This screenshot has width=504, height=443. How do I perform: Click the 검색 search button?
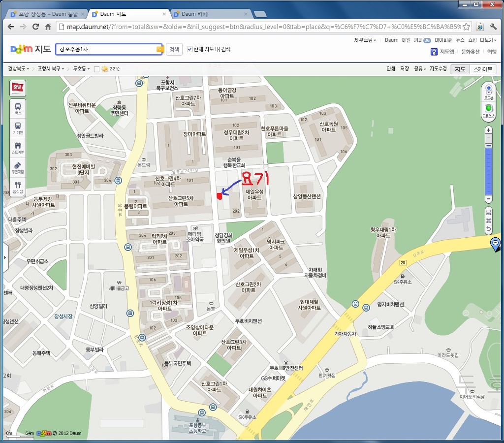(x=174, y=49)
